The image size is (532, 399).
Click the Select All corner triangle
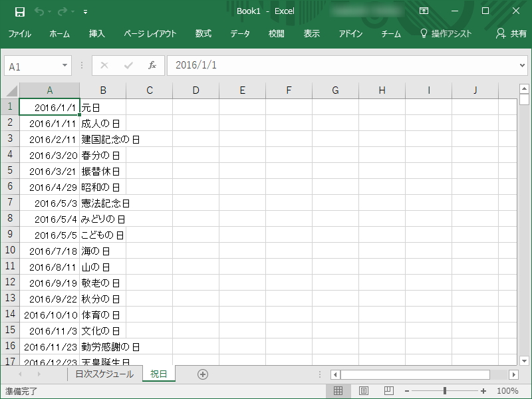(12, 90)
